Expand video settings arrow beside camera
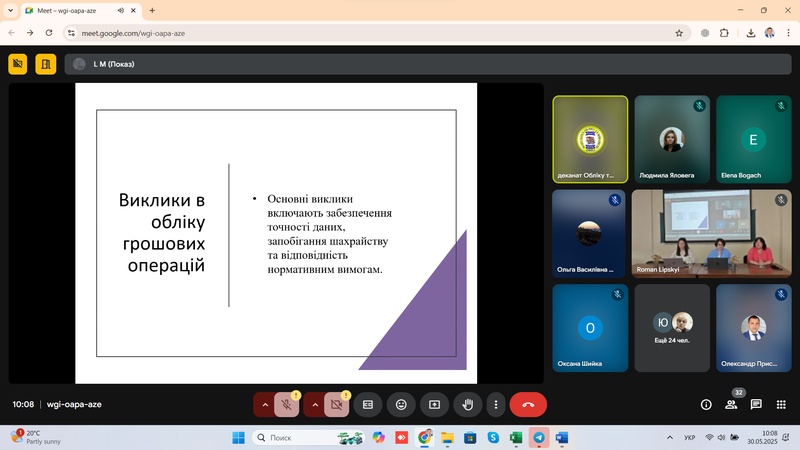 [315, 405]
